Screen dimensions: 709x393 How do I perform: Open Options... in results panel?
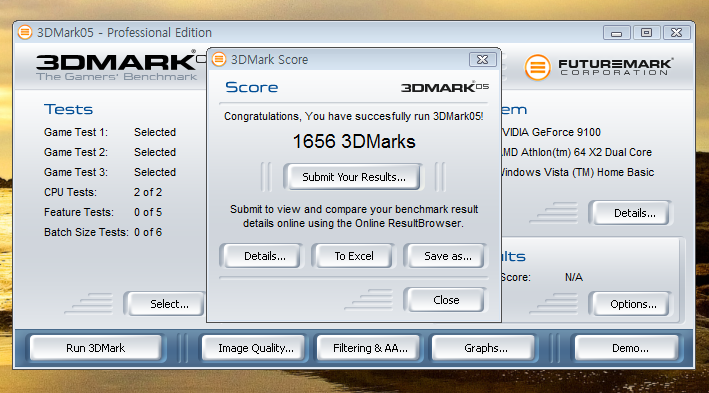(632, 304)
